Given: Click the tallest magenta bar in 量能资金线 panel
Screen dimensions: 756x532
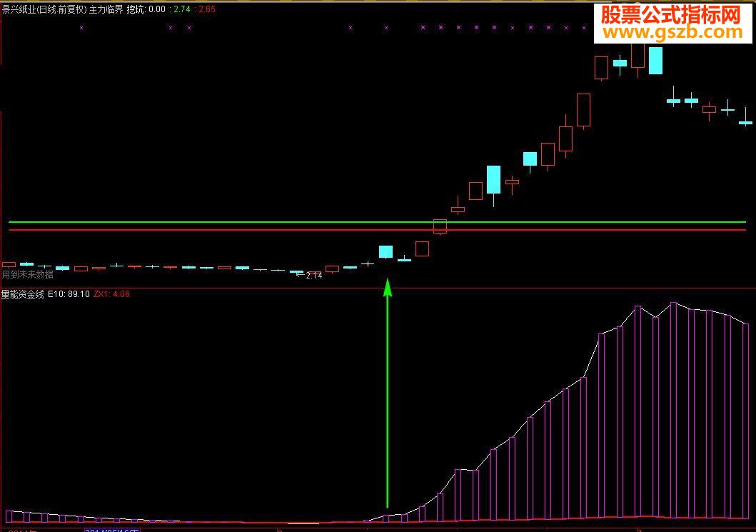Looking at the screenshot, I should tap(674, 410).
